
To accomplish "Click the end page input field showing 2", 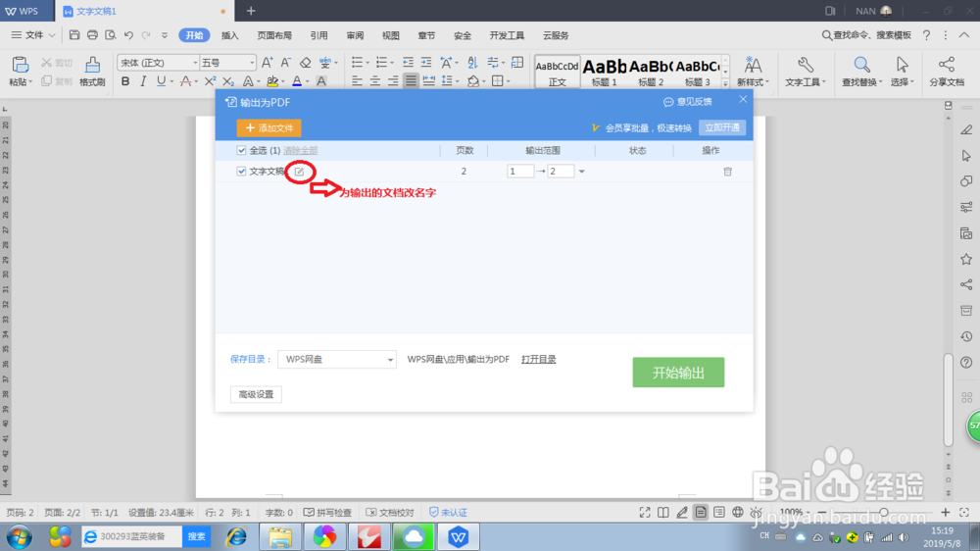I will [x=561, y=172].
